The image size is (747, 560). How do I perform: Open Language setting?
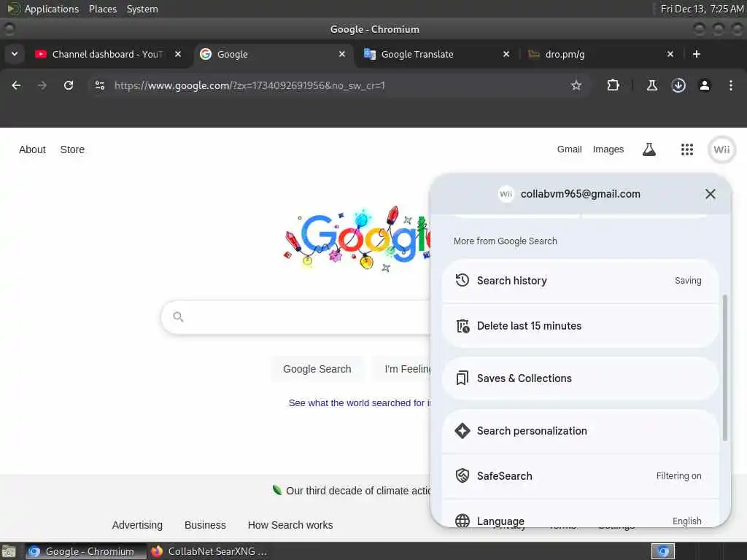click(580, 514)
